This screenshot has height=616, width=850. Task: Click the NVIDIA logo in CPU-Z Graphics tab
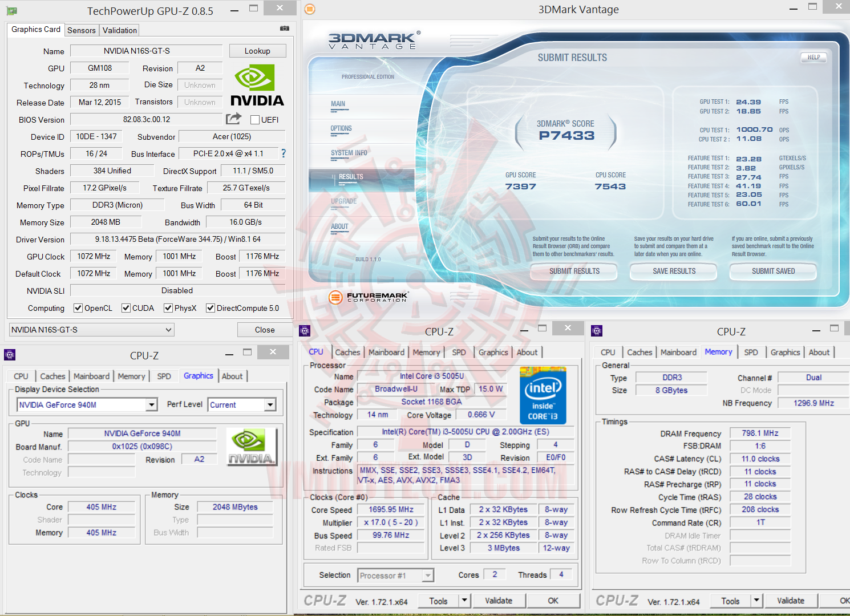pyautogui.click(x=251, y=447)
